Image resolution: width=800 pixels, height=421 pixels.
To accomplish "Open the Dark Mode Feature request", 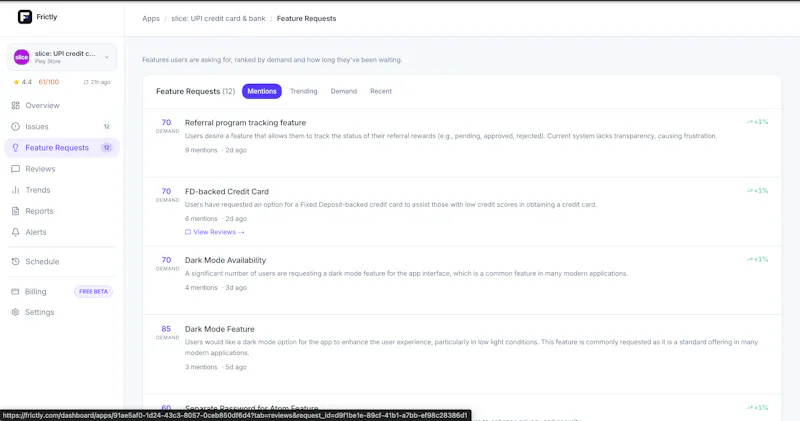I will point(219,329).
